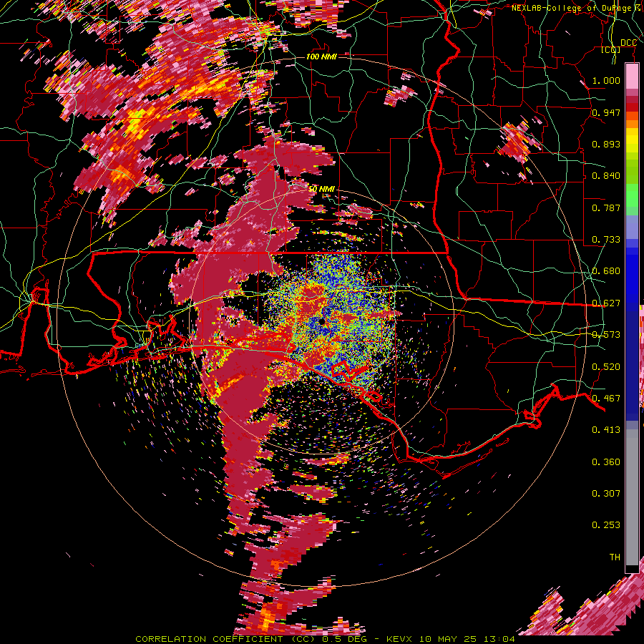
Task: Click the 0.733 scale value
Action: (x=606, y=239)
